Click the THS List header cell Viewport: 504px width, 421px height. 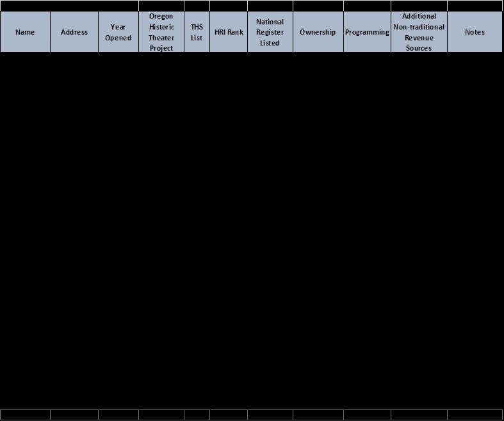(x=197, y=32)
